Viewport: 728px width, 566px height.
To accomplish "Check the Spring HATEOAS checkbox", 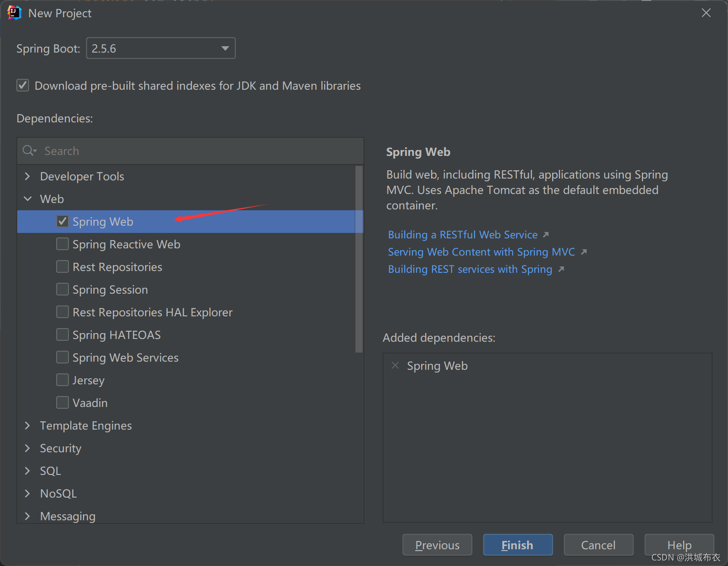I will 63,334.
